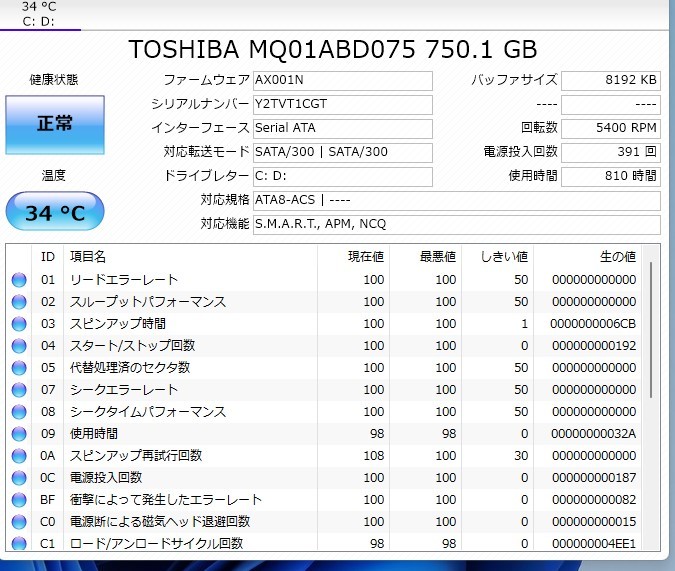Image resolution: width=675 pixels, height=571 pixels.
Task: Select the シークエラーレート row name
Action: click(x=124, y=390)
